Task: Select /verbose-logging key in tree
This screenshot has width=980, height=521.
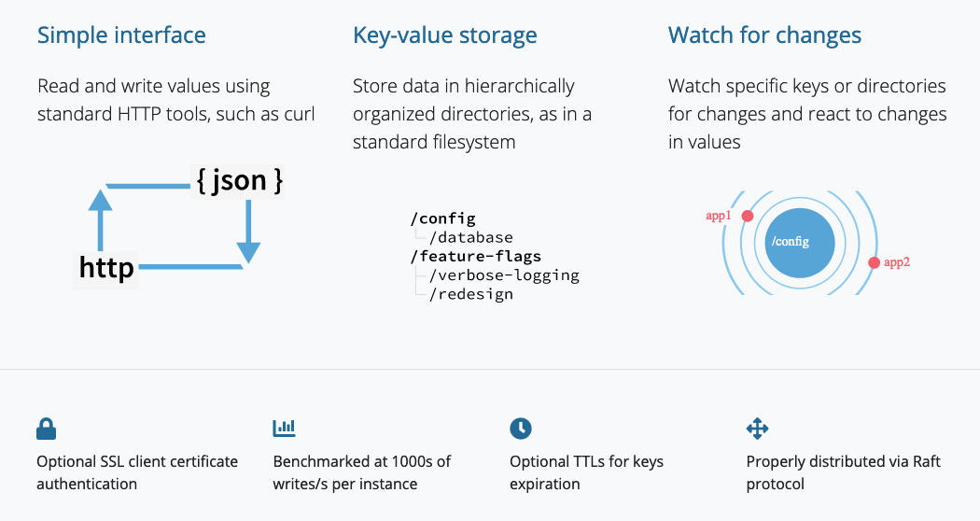Action: point(504,275)
